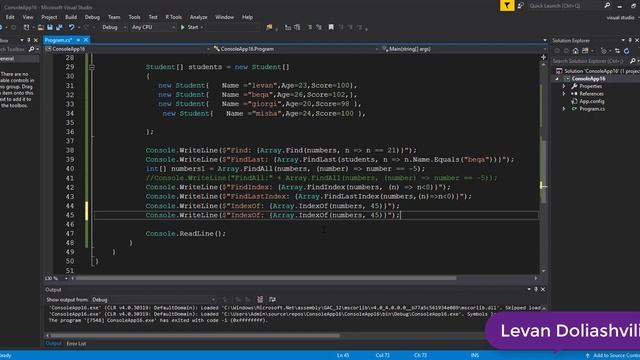The height and width of the screenshot is (360, 640).
Task: Click Solution Explorer Sync with Active Document
Action: click(617, 51)
